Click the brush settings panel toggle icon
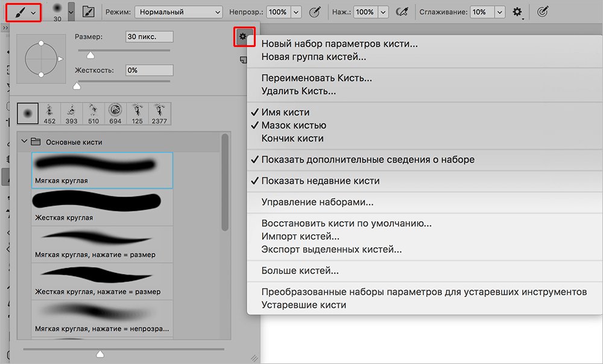The width and height of the screenshot is (603, 364). tap(89, 12)
